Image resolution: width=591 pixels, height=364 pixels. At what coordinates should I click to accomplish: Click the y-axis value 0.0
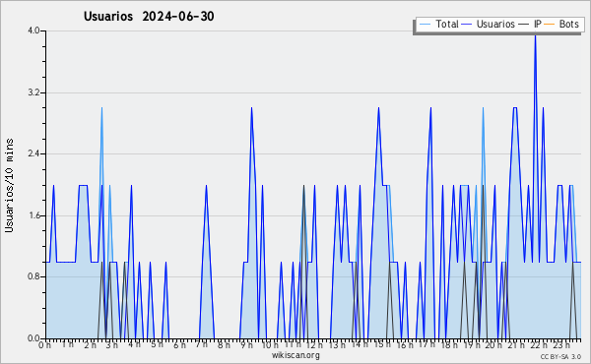tap(33, 338)
